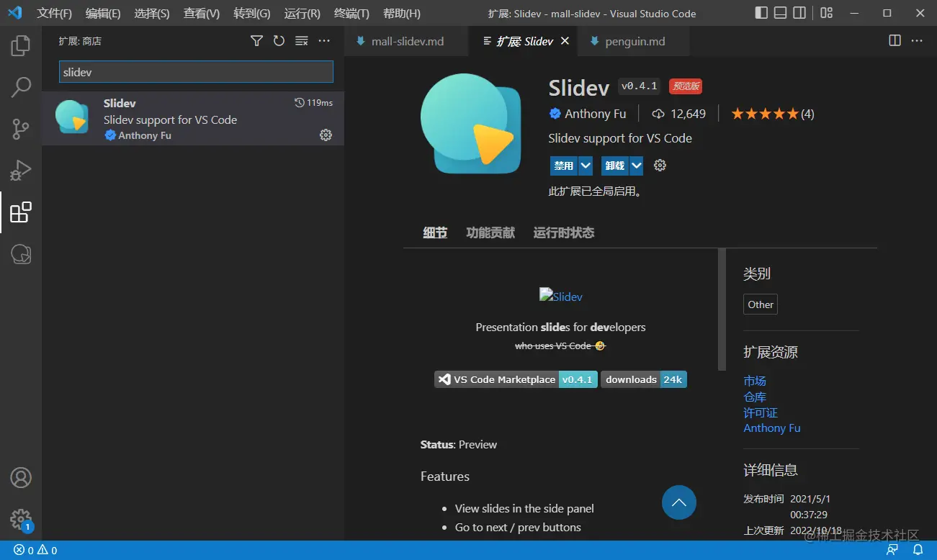Clear extension search results icon

302,41
